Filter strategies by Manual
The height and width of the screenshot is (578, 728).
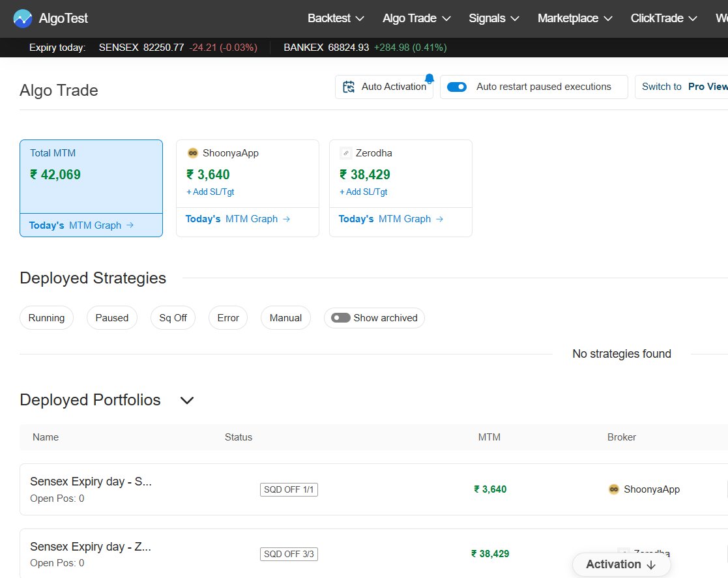285,318
